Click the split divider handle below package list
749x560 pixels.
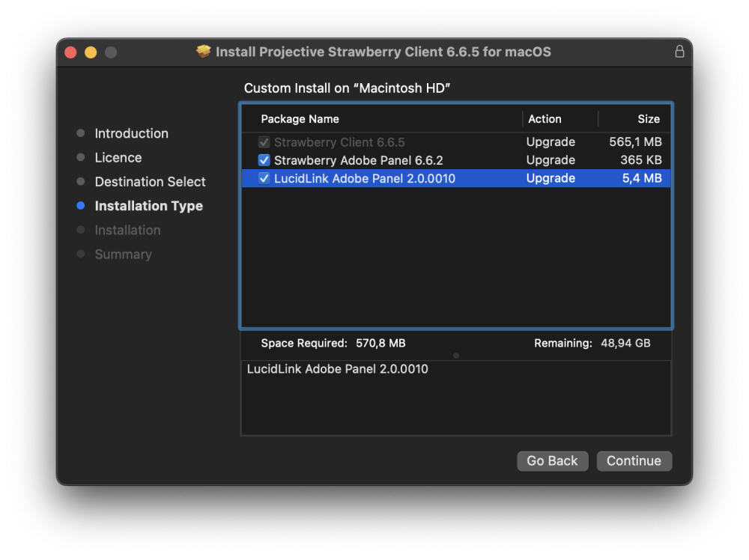pyautogui.click(x=456, y=356)
